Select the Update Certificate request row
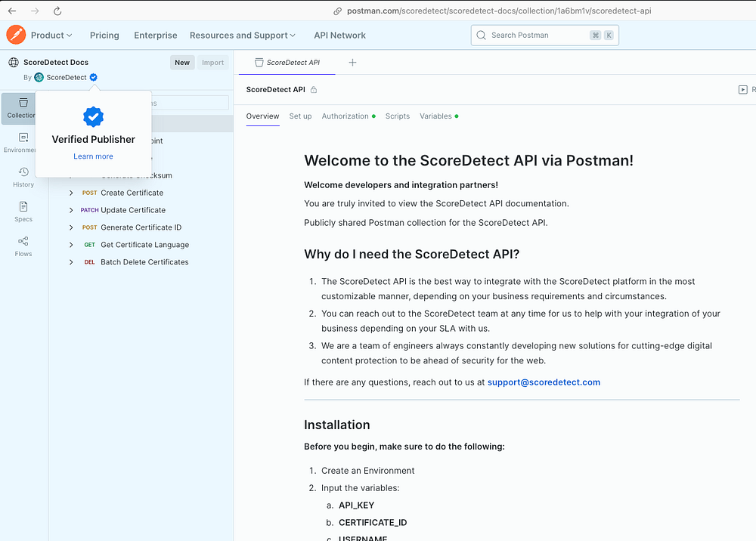This screenshot has height=541, width=756. pyautogui.click(x=141, y=210)
